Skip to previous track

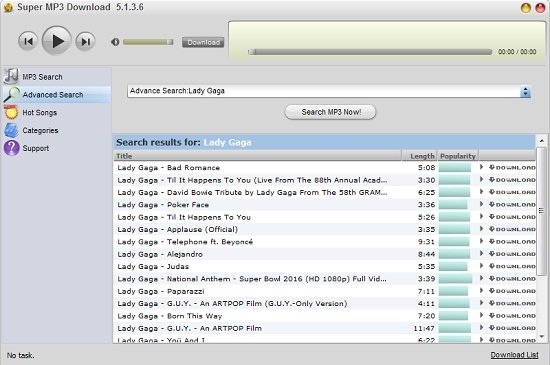pos(28,41)
